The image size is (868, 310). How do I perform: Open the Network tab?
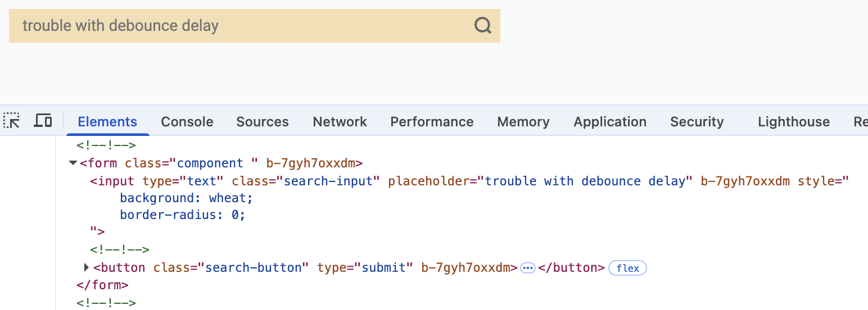[x=340, y=122]
